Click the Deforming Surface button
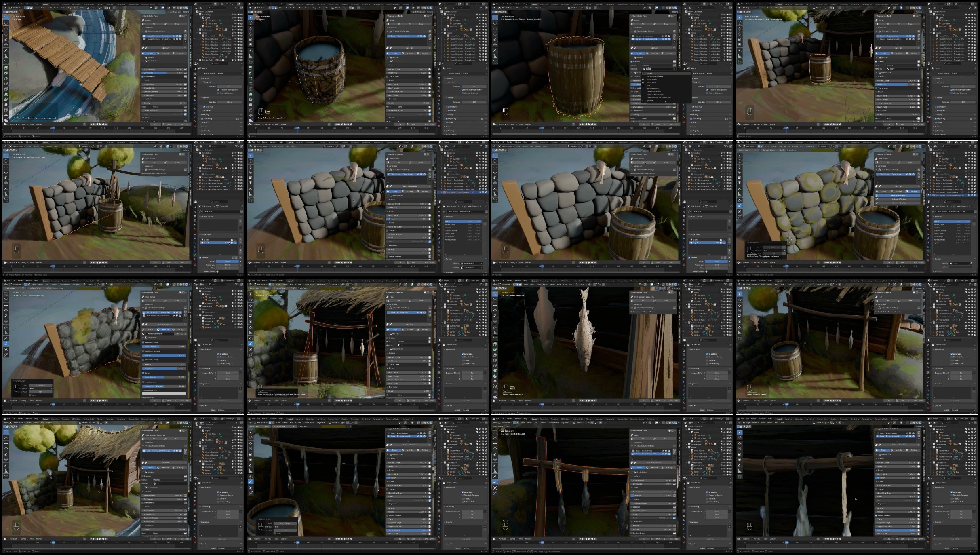The image size is (980, 555). point(899,196)
